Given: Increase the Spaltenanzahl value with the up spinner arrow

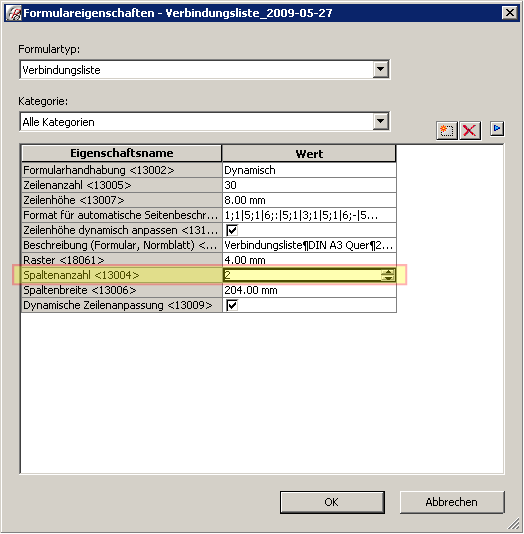Looking at the screenshot, I should pyautogui.click(x=388, y=272).
